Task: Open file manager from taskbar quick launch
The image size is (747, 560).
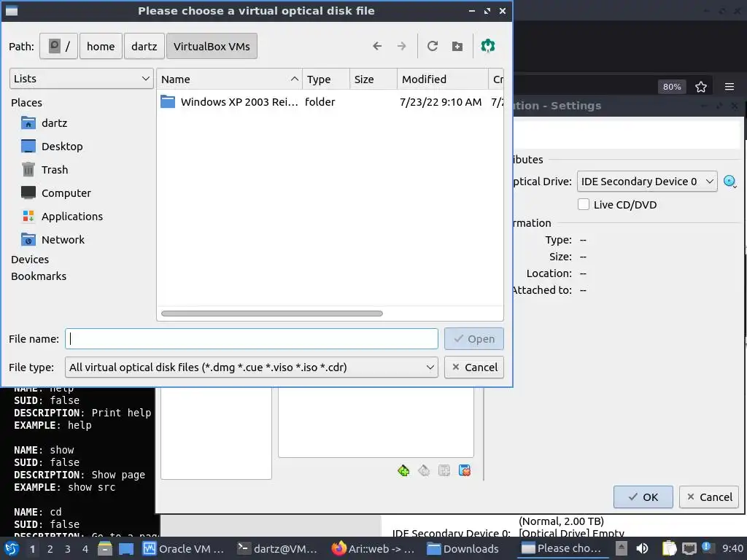Action: (105, 548)
